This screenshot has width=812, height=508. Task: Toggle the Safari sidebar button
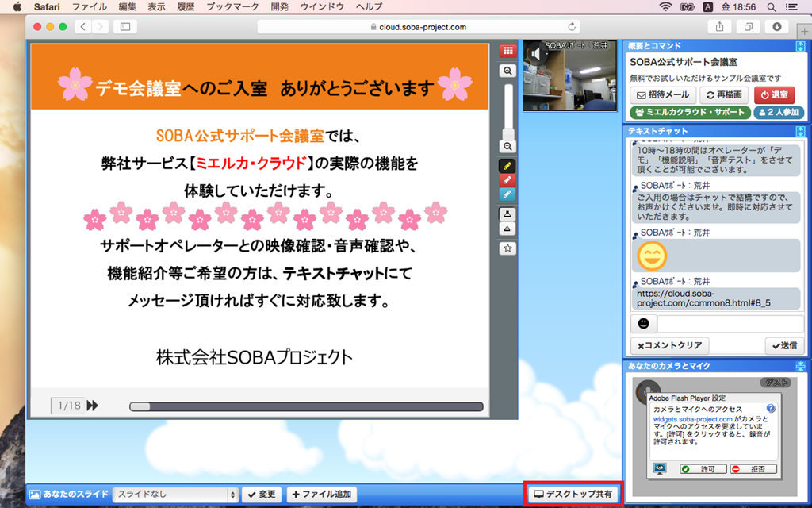click(x=125, y=27)
